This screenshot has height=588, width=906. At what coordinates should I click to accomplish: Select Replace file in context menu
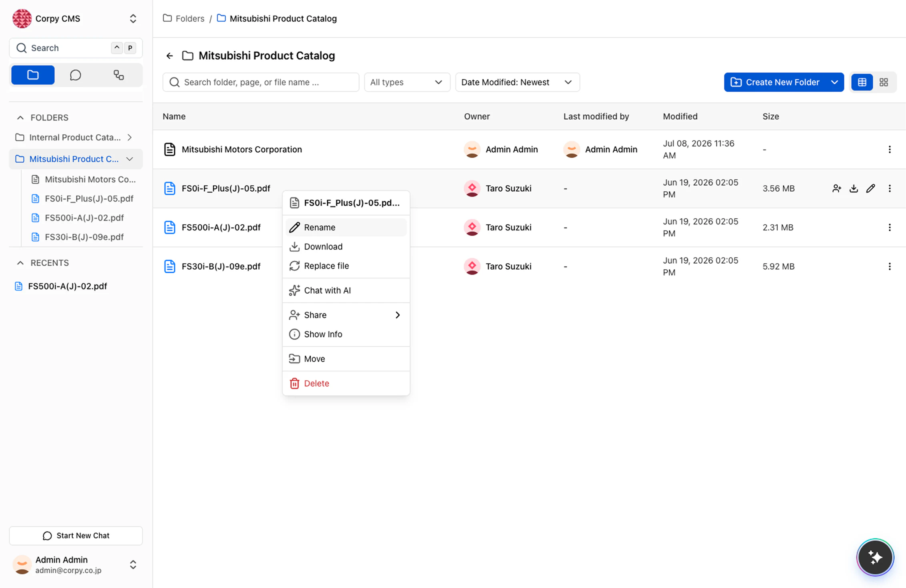[x=346, y=266]
